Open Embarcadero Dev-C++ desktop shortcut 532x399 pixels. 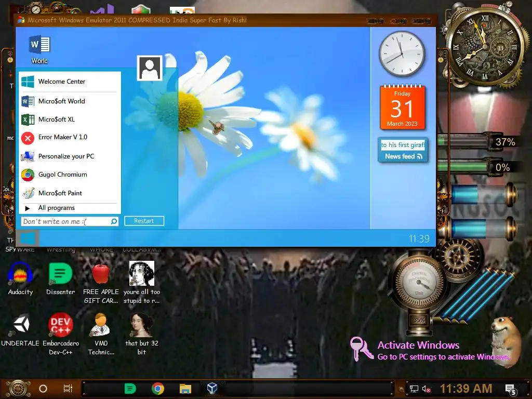point(60,334)
